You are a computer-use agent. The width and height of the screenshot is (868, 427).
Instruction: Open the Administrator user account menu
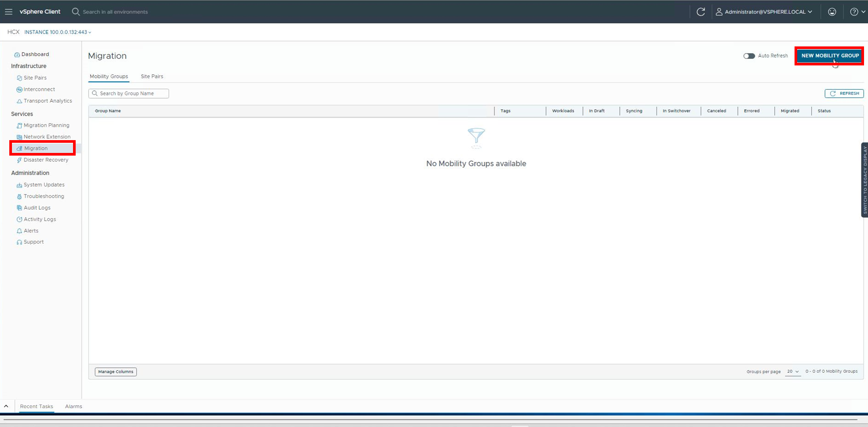(764, 12)
